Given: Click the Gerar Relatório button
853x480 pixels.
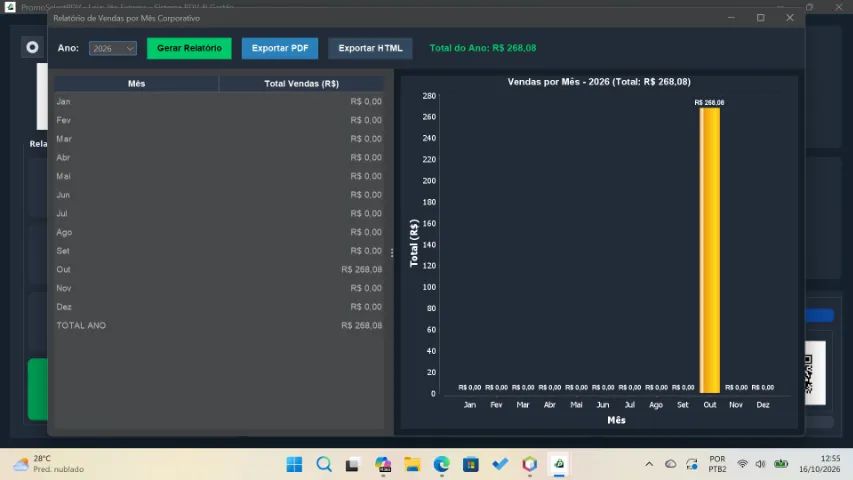Looking at the screenshot, I should [189, 48].
